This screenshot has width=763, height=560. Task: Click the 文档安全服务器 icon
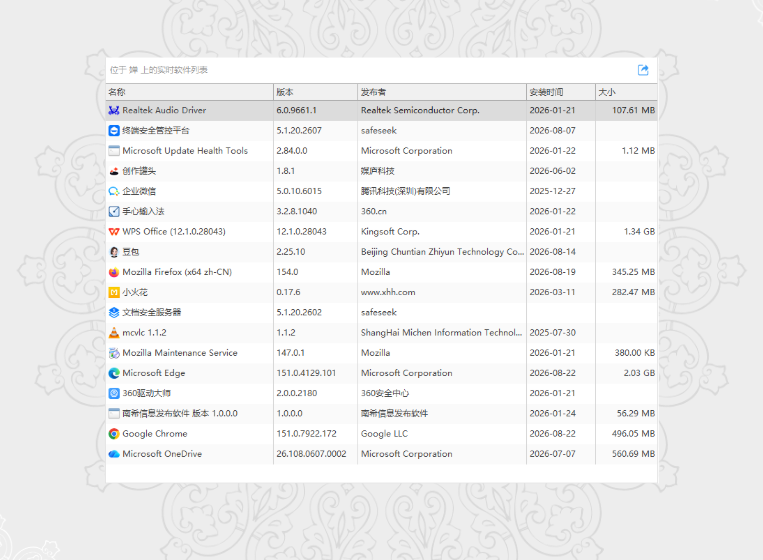[x=114, y=312]
